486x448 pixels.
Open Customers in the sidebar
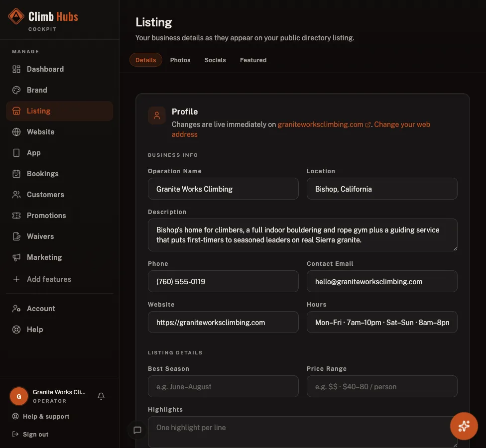60,195
